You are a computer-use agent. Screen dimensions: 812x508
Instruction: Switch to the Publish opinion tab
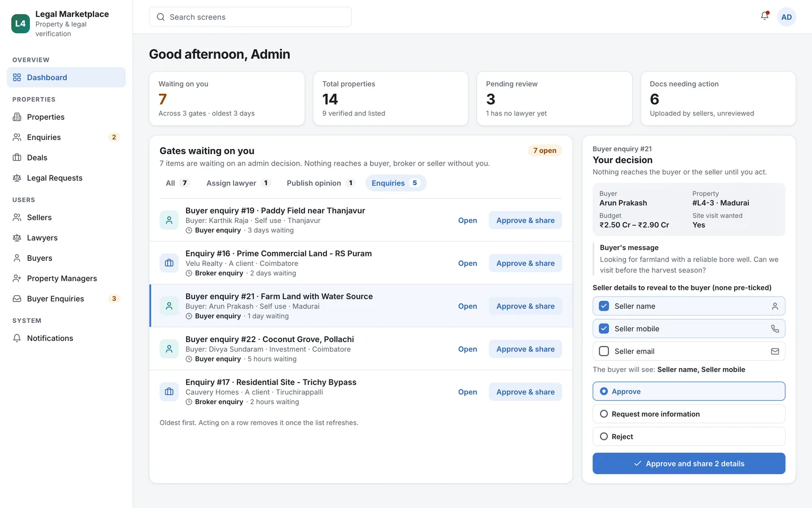(320, 183)
